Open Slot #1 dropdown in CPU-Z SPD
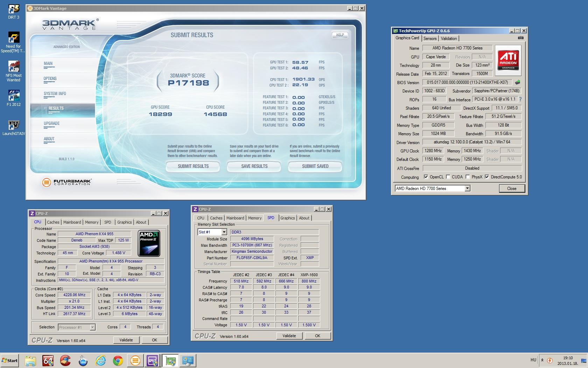Viewport: 588px width, 368px height. (x=224, y=232)
